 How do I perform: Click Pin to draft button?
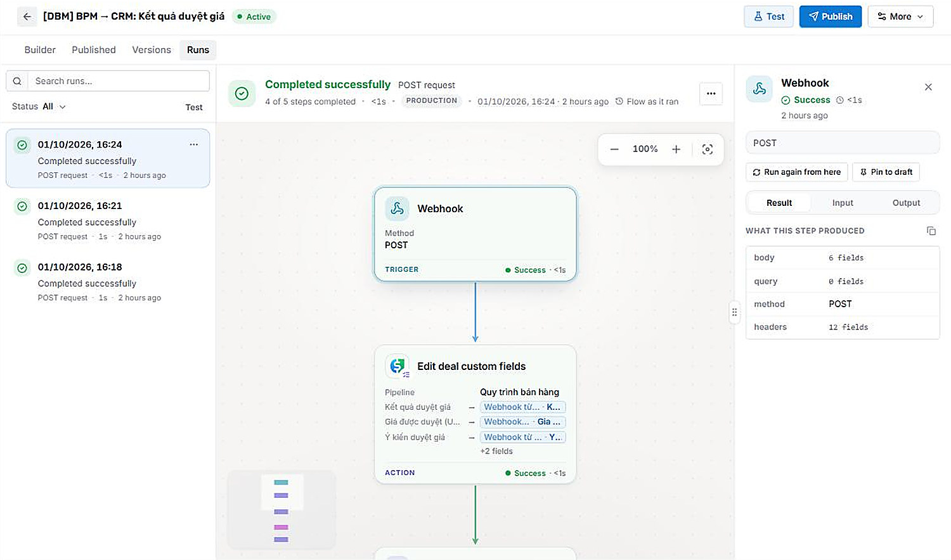886,172
